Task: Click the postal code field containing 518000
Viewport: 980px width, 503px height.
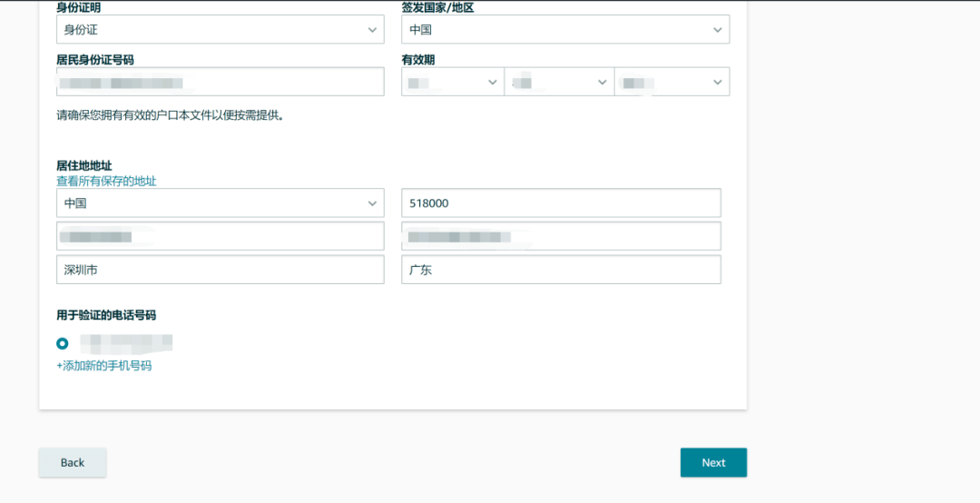Action: click(x=561, y=203)
